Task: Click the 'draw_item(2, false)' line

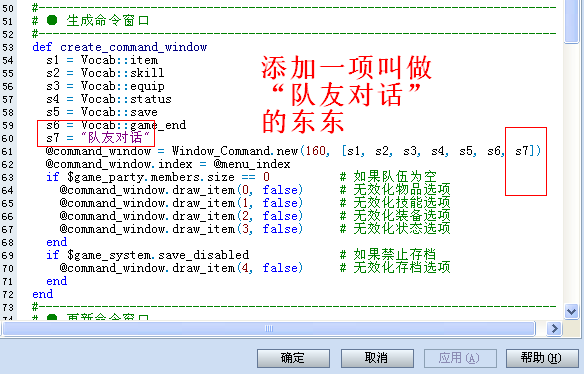Action: point(181,216)
